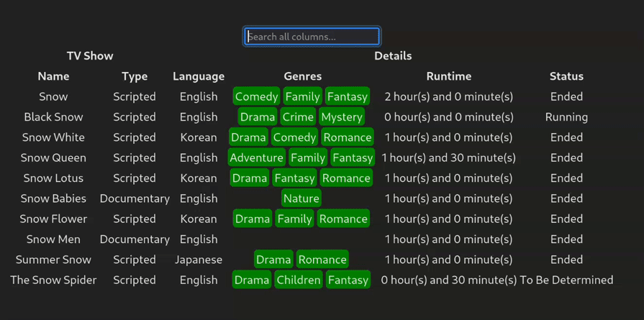Select the Snow Flower name cell
The height and width of the screenshot is (320, 644).
53,219
